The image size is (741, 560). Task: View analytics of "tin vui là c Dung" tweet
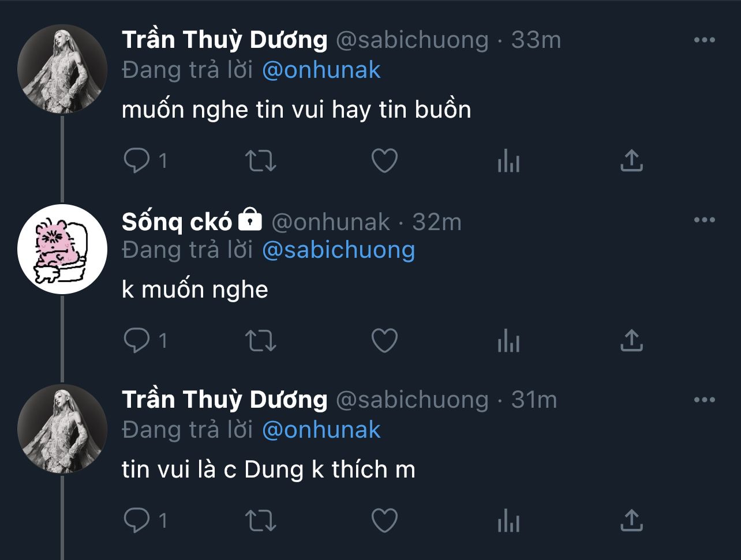point(508,521)
